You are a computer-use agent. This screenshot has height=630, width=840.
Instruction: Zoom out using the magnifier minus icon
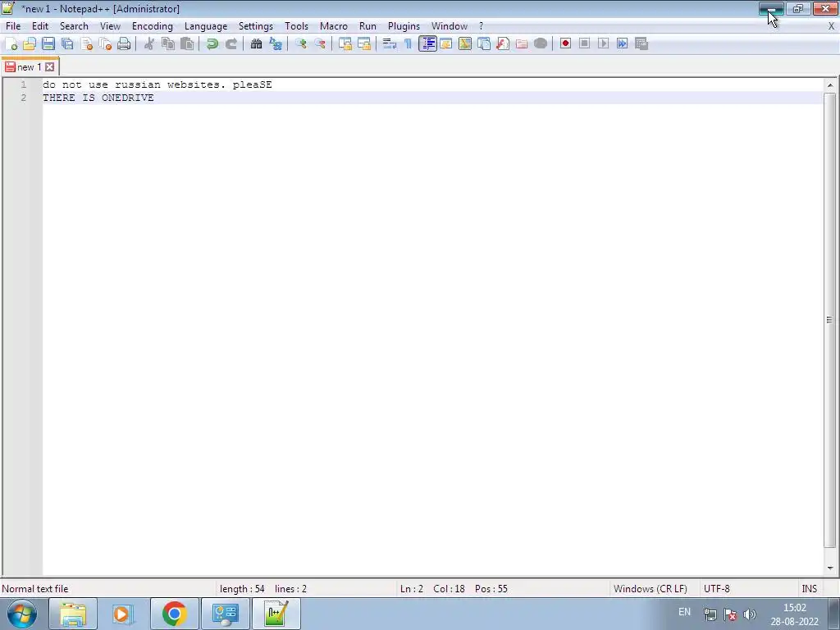coord(320,44)
